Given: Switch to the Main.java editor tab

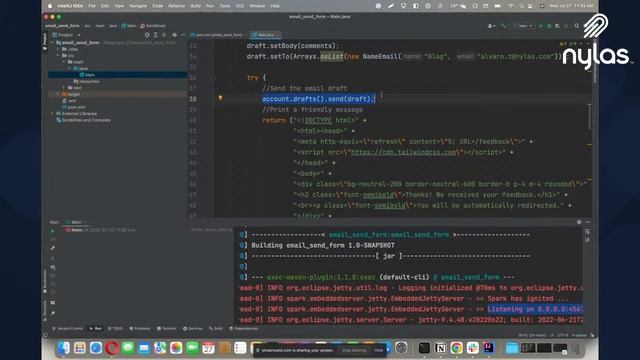Looking at the screenshot, I should (x=265, y=35).
